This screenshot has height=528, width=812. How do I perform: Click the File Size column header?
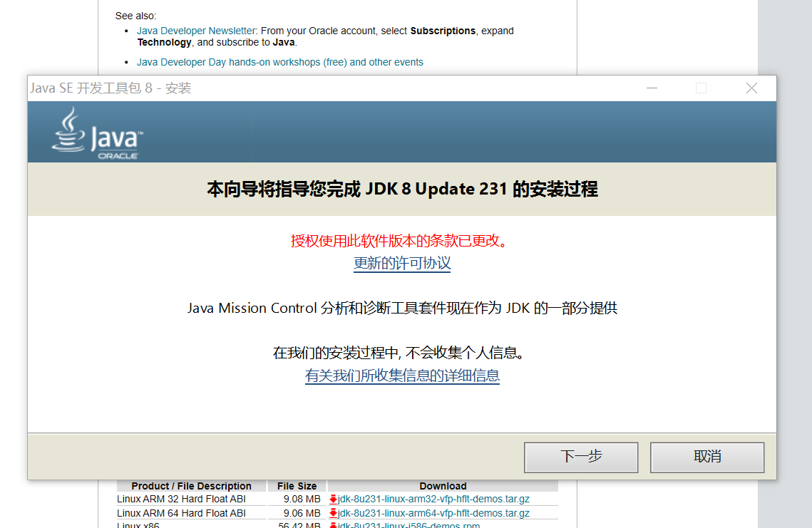pos(297,486)
